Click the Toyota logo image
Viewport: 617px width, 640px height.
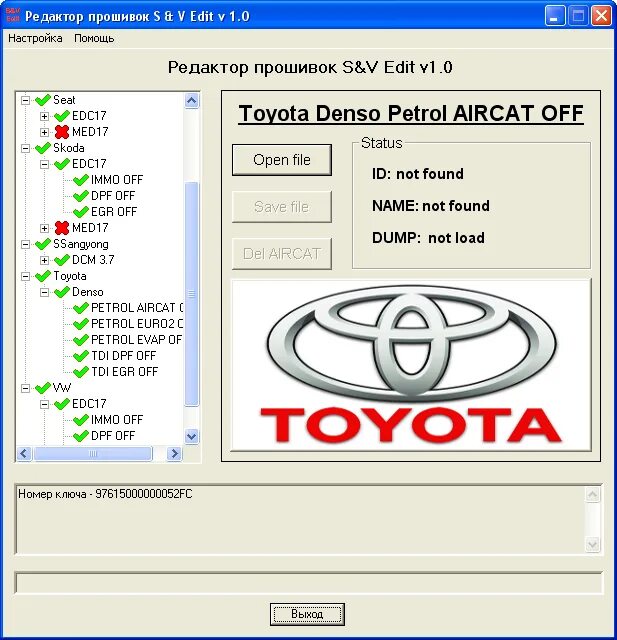tap(411, 365)
